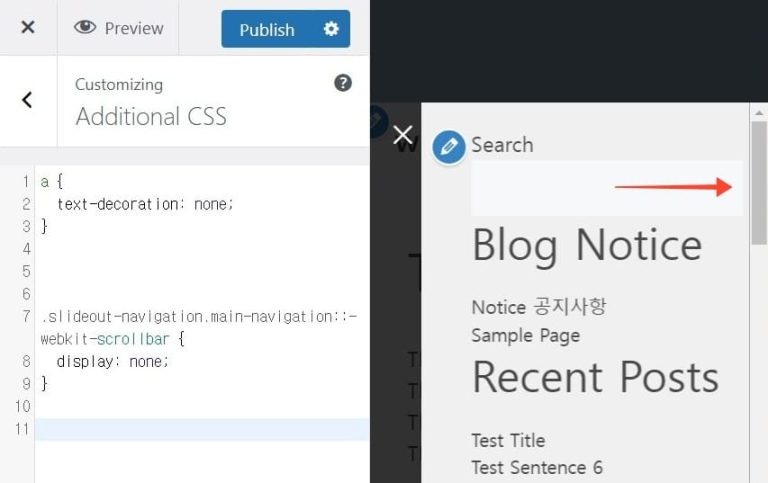Click the blue pencil edit shortcut beside Search
Image resolution: width=768 pixels, height=483 pixels.
coord(449,147)
